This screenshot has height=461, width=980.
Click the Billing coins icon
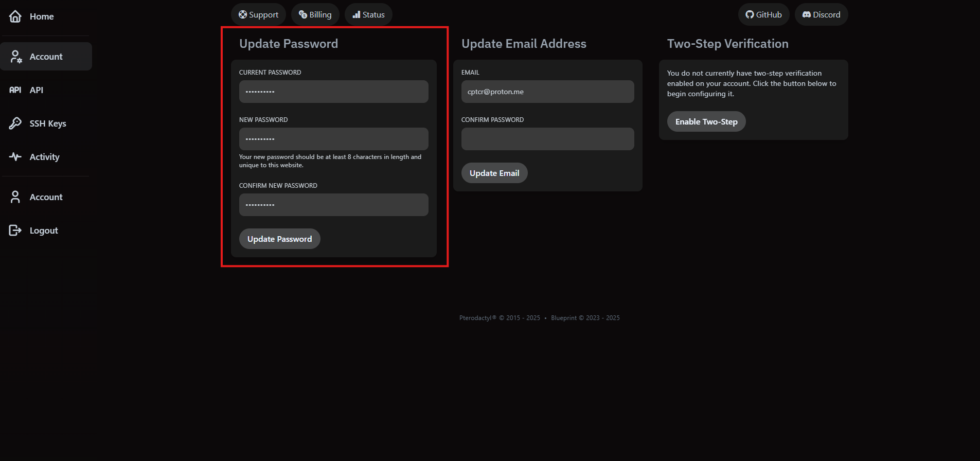tap(303, 14)
